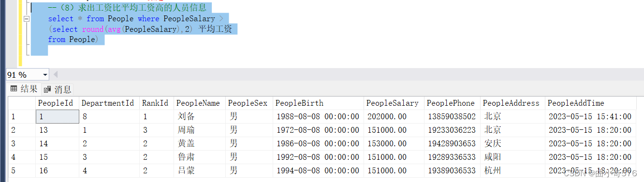The width and height of the screenshot is (644, 182).
Task: Switch to the 结果 results tab
Action: tap(24, 89)
